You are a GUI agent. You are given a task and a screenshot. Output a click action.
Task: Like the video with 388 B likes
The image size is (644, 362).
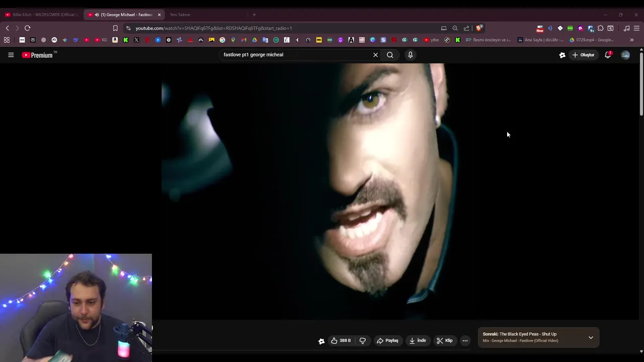point(341,341)
